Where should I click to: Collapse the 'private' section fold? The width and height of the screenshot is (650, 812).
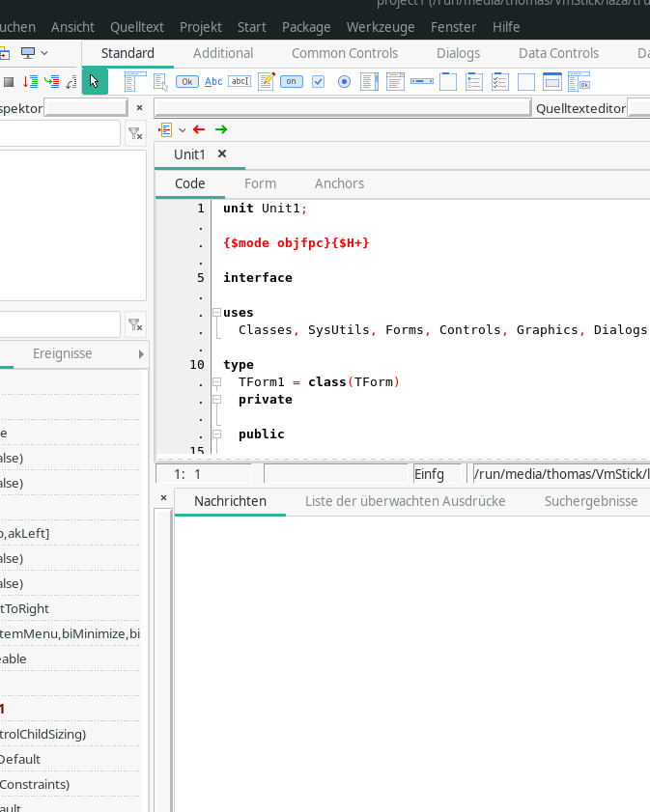click(217, 400)
